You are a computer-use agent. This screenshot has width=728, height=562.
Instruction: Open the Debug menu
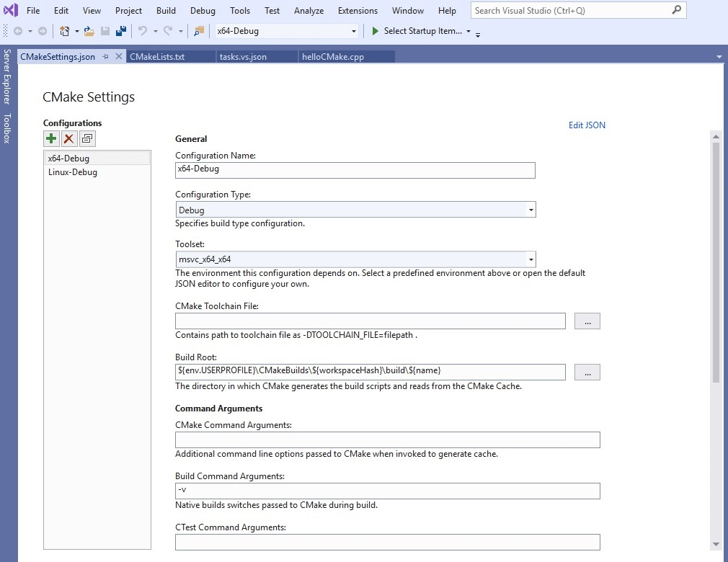click(202, 10)
